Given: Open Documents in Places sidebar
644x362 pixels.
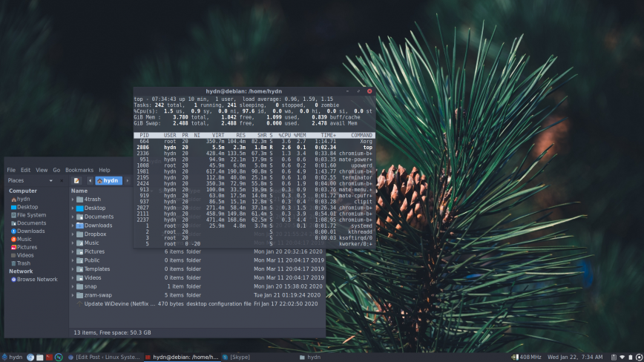Looking at the screenshot, I should (28, 223).
